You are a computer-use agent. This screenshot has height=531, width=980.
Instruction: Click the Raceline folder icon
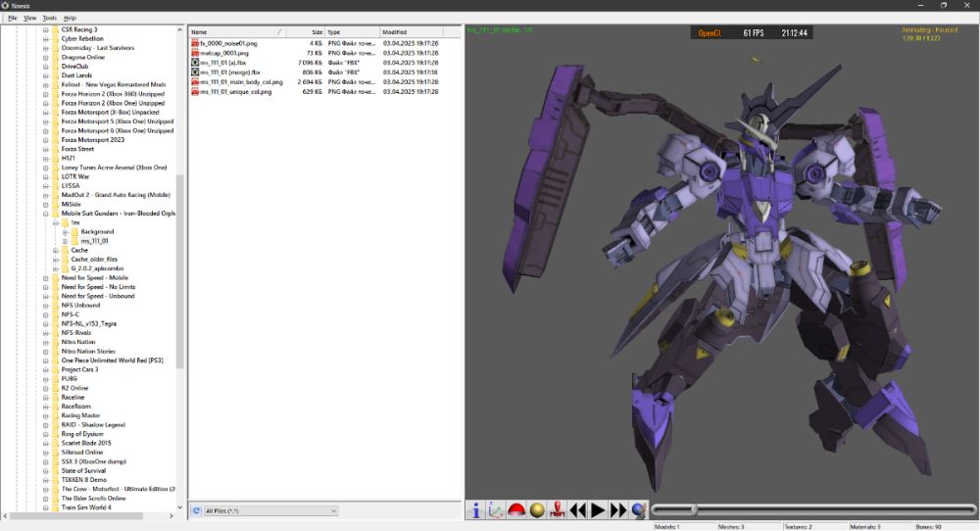55,398
